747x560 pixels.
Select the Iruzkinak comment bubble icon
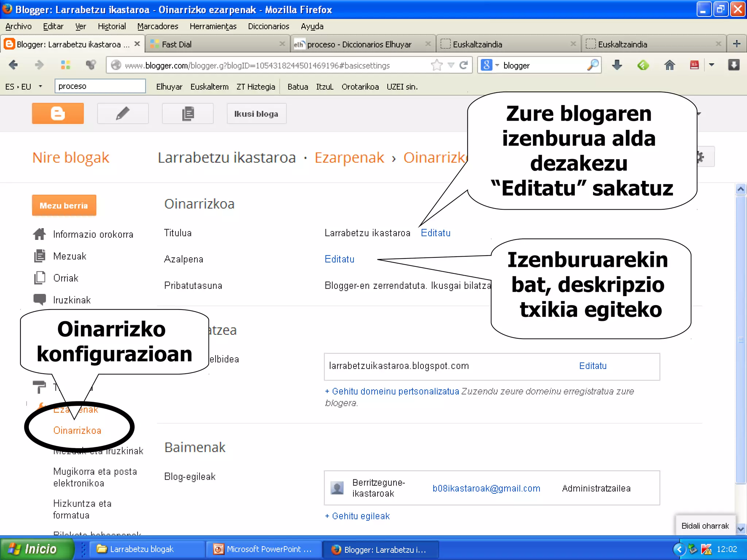pos(39,299)
